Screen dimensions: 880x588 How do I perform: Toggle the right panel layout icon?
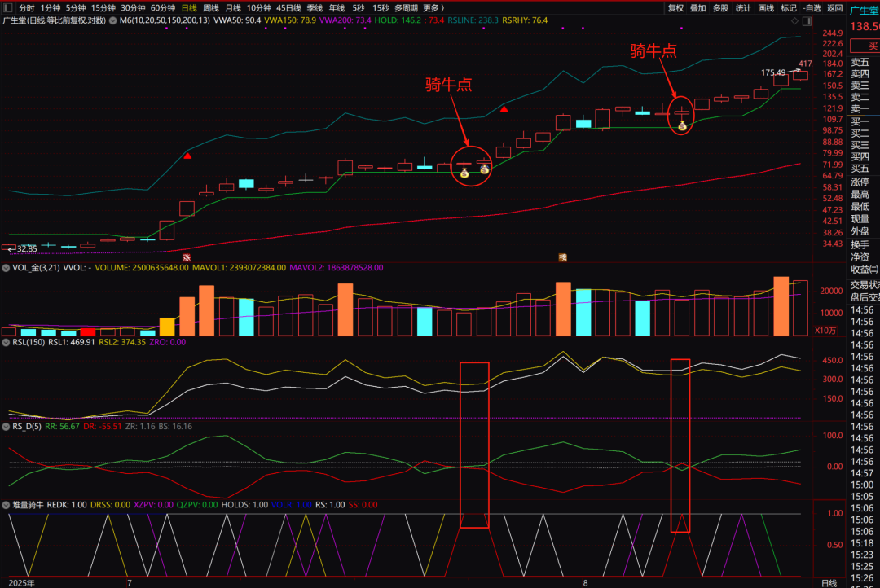point(807,20)
